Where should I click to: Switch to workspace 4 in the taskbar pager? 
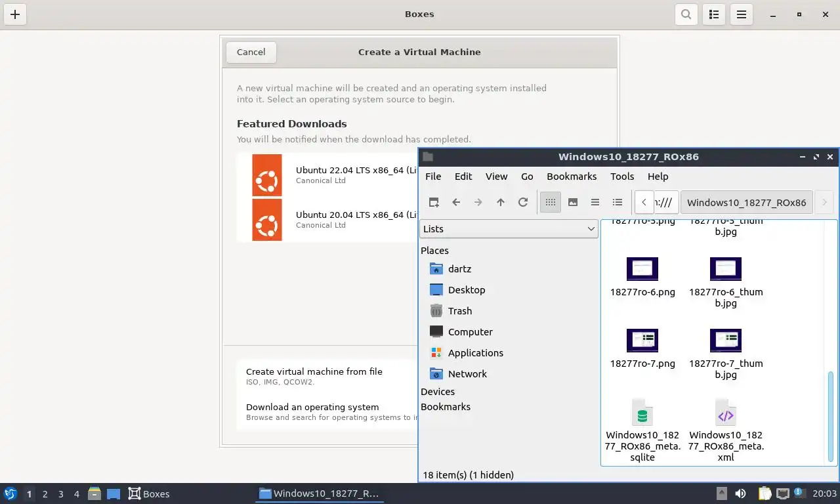77,494
